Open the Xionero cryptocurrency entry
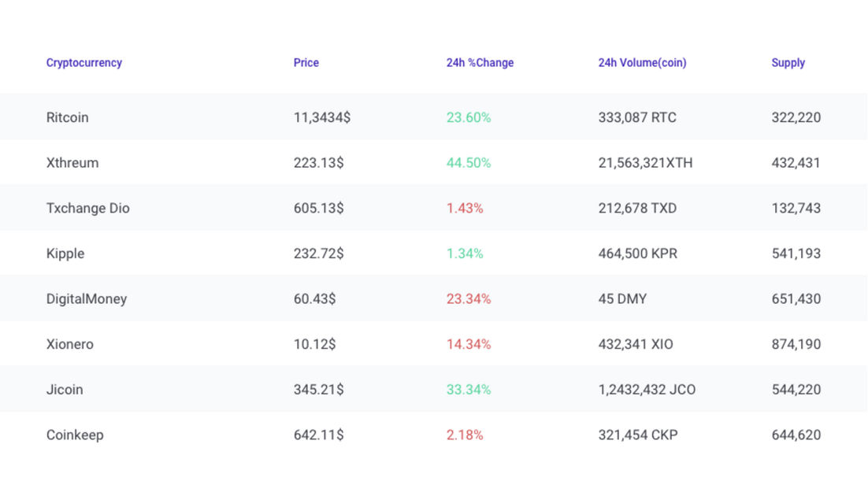The image size is (868, 496). (x=70, y=344)
